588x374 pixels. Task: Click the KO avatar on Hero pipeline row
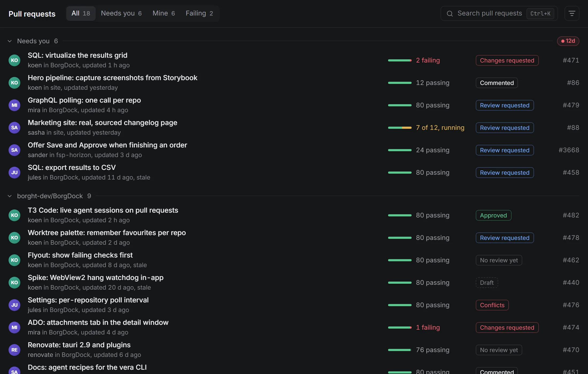coord(14,83)
